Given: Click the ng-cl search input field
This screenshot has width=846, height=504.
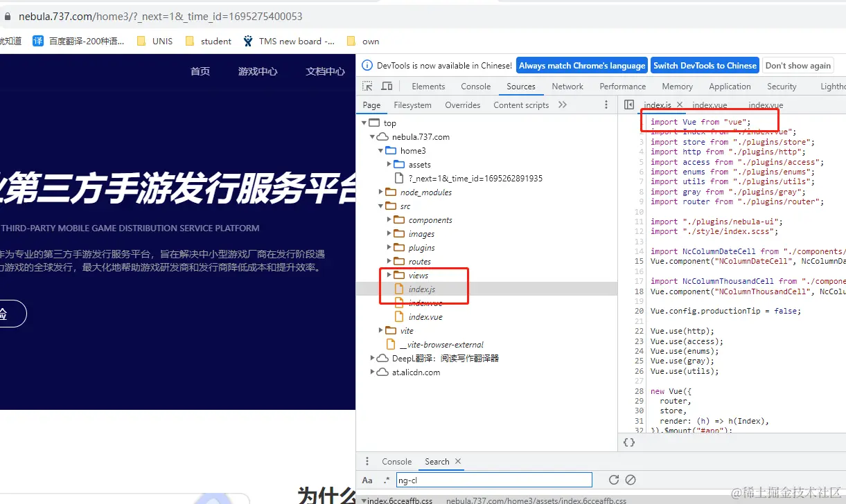Looking at the screenshot, I should 495,480.
